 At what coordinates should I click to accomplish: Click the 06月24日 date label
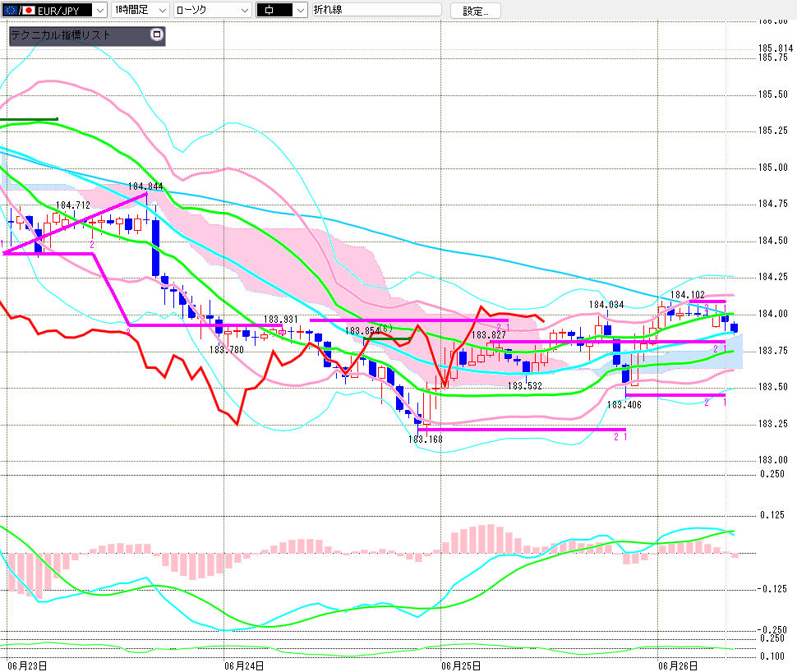tap(244, 666)
